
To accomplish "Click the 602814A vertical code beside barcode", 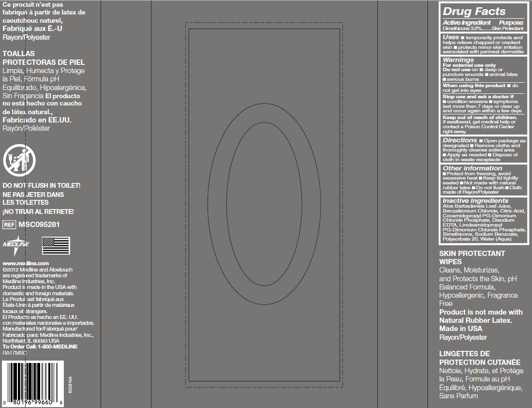I will (70, 384).
